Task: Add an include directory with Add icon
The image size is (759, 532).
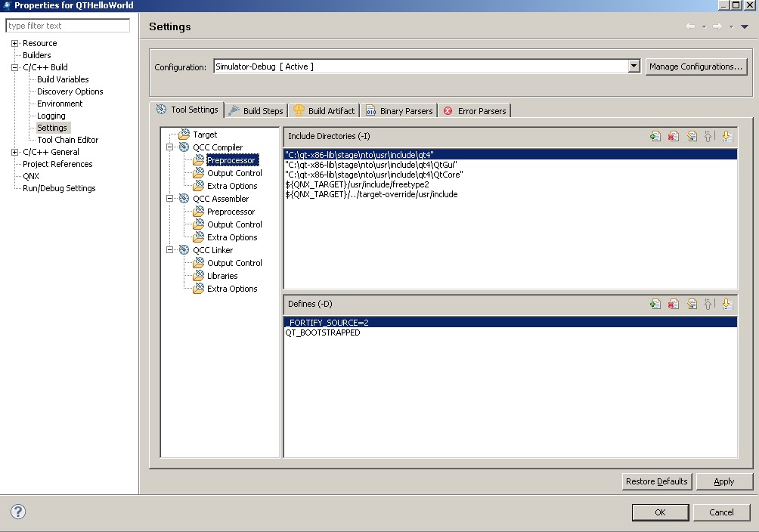Action: point(655,137)
